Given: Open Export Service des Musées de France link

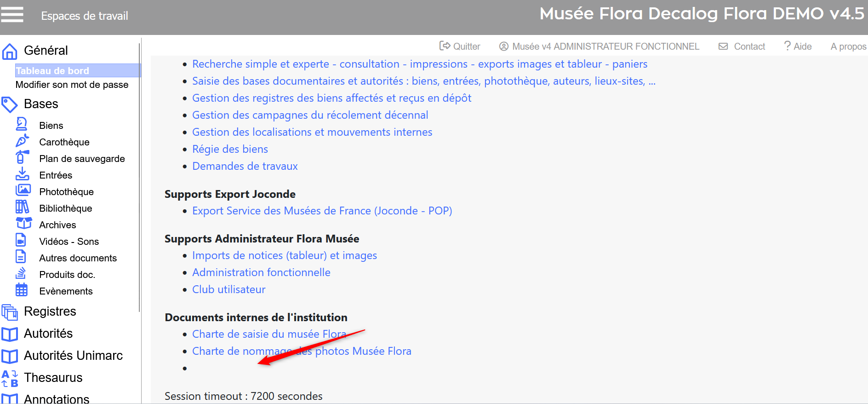Looking at the screenshot, I should point(322,211).
